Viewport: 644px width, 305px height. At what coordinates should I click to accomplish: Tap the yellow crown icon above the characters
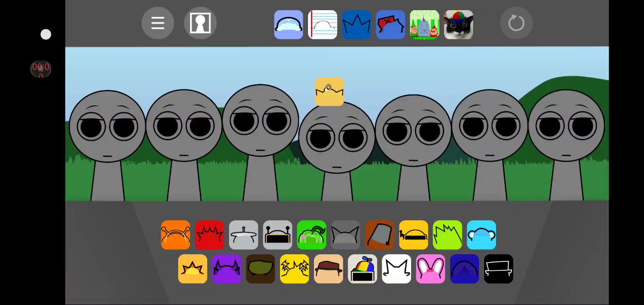point(329,91)
